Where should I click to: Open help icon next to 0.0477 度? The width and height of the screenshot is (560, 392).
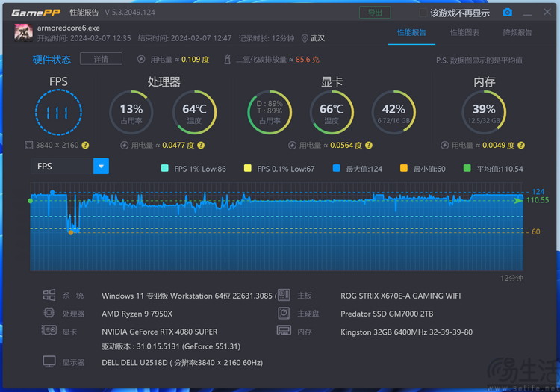201,146
